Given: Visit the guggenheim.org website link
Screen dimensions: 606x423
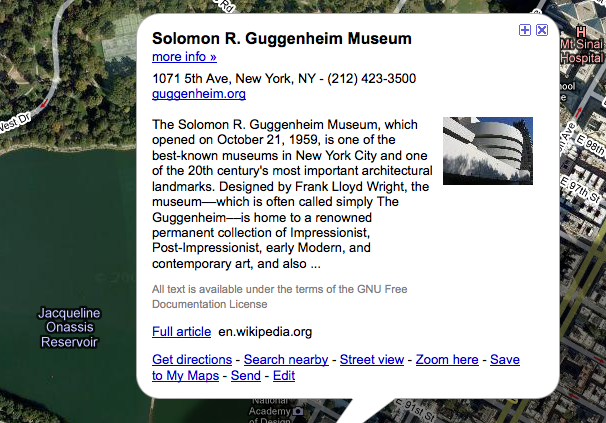Looking at the screenshot, I should pos(198,94).
